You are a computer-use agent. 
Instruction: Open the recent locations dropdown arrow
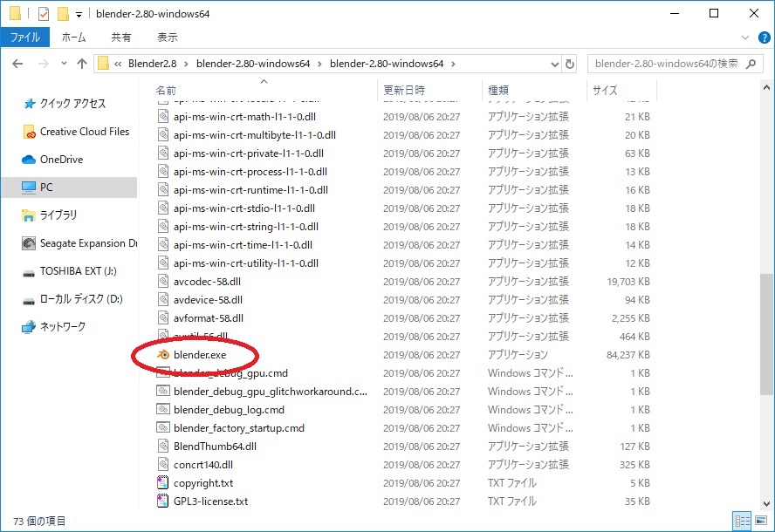[x=64, y=64]
